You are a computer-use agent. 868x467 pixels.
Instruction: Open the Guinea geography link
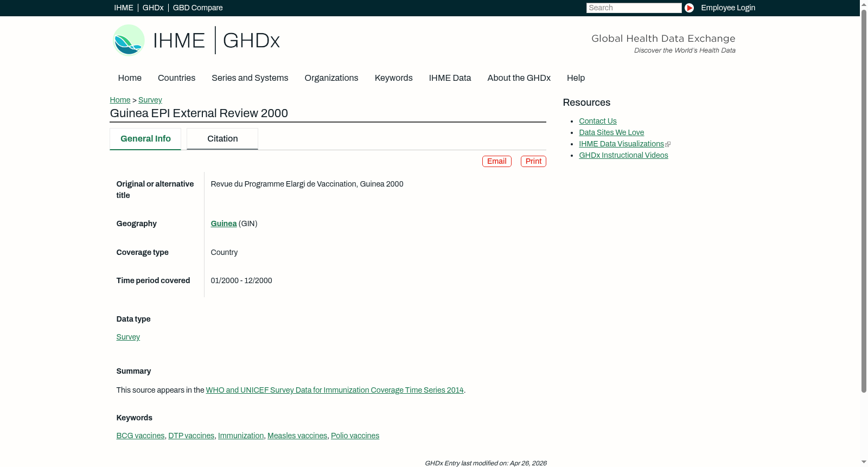pos(224,223)
